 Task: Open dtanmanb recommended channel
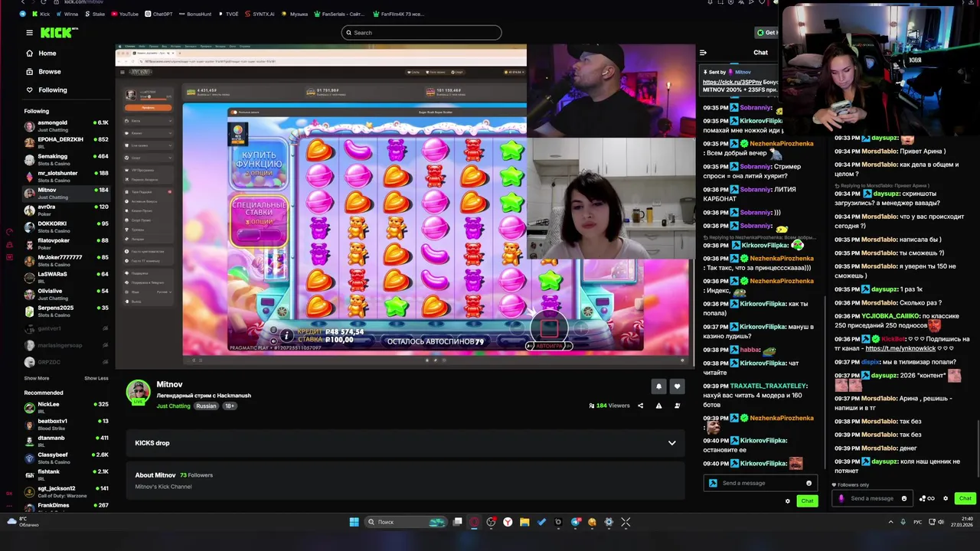click(x=65, y=442)
